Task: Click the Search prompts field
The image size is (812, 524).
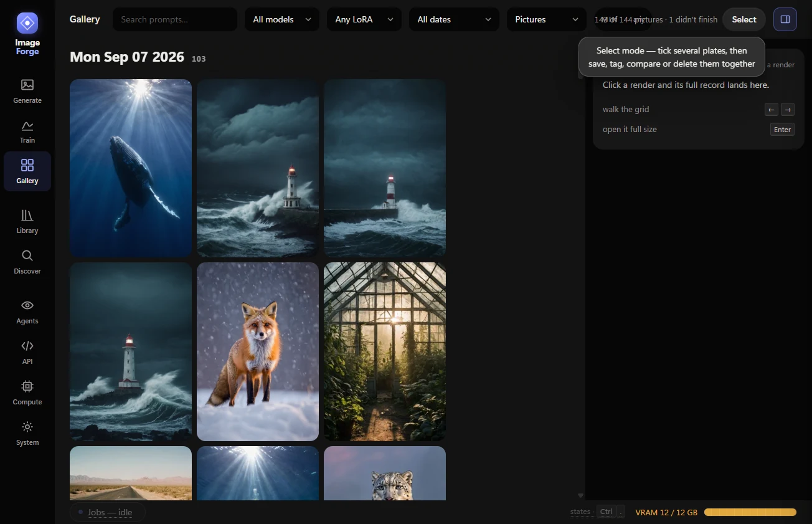Action: [x=175, y=19]
